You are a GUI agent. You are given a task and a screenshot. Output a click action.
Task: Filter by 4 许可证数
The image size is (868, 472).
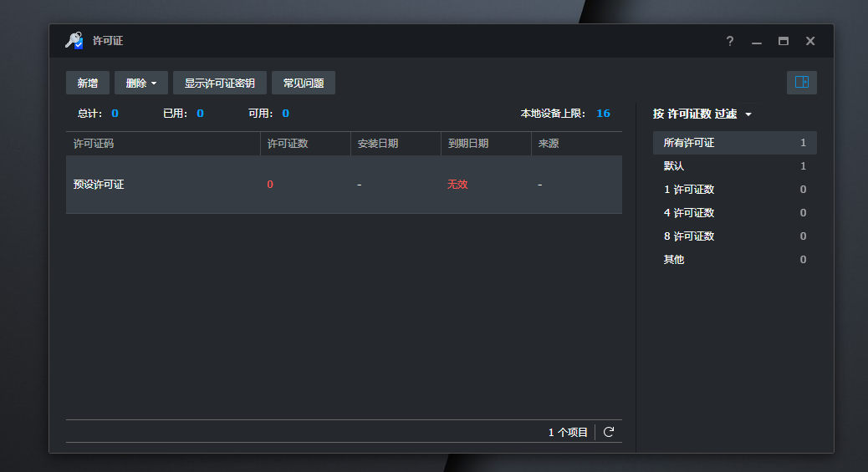[734, 212]
